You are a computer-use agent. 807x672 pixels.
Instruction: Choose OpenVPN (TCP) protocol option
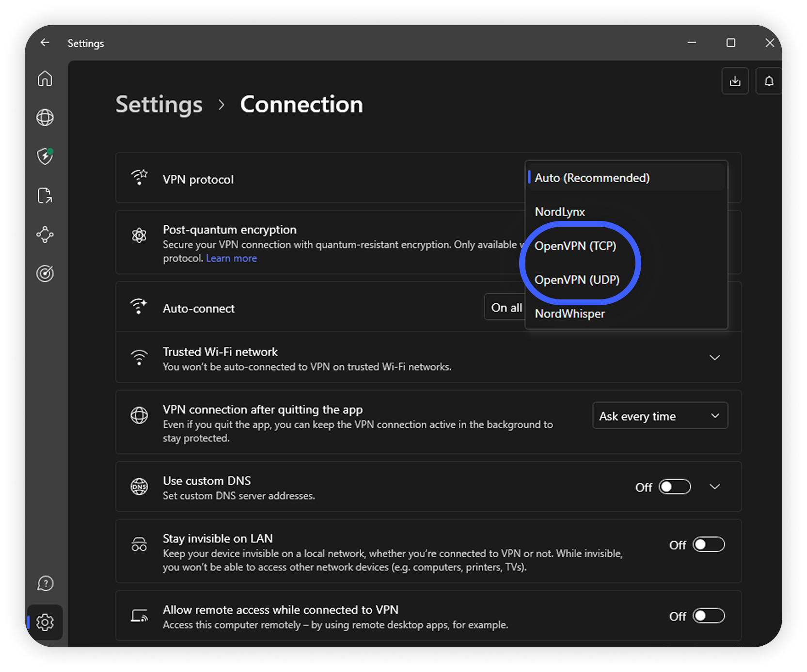point(575,246)
